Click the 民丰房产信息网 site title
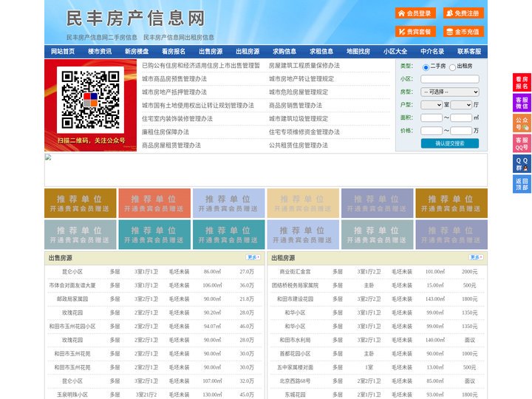 click(x=135, y=18)
